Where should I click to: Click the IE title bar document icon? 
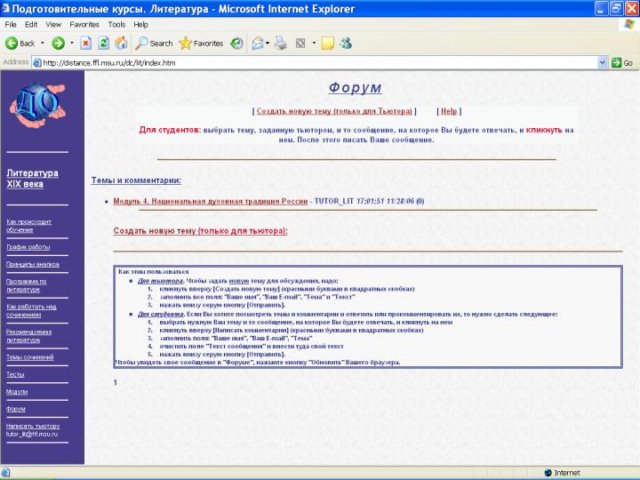point(6,9)
